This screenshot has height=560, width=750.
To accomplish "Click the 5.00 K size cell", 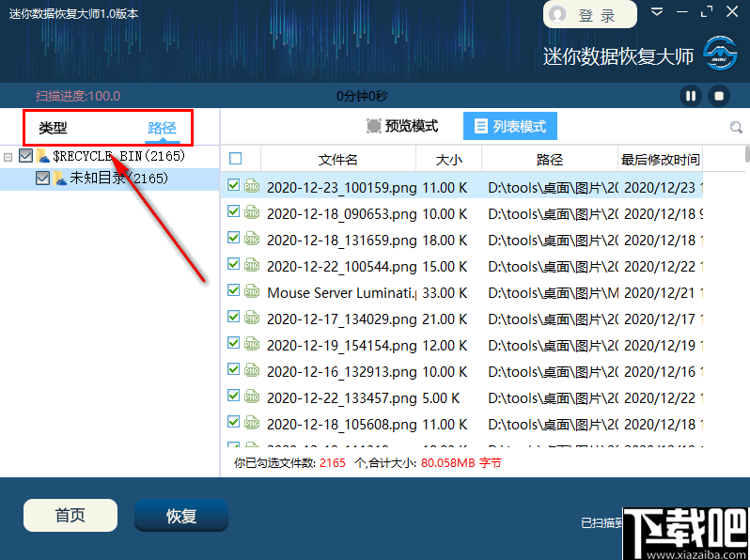I will click(441, 397).
